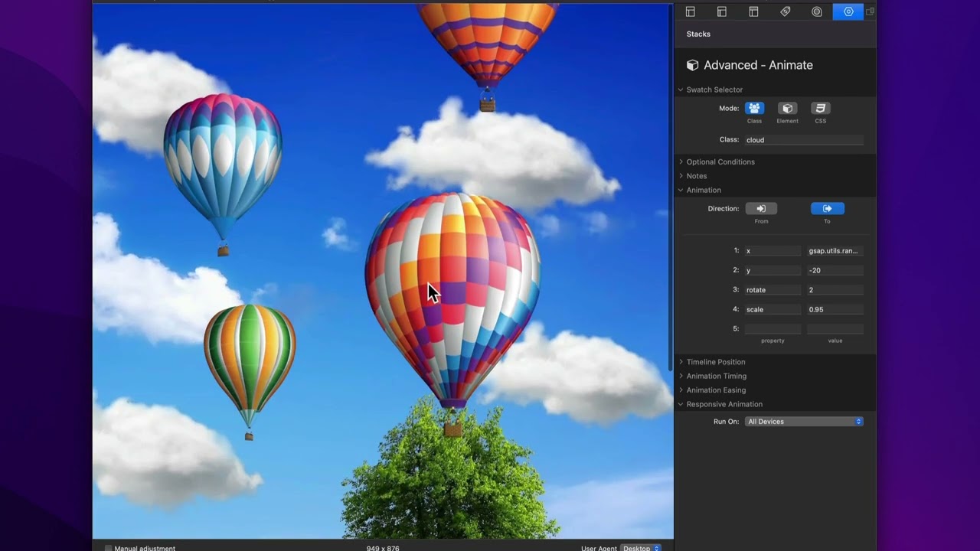Image resolution: width=980 pixels, height=551 pixels.
Task: Click the large checkered balloon in preview
Action: pos(453,314)
